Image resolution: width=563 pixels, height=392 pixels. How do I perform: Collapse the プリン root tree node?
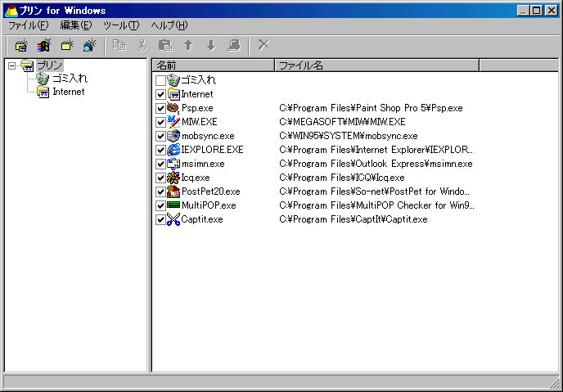coord(12,65)
